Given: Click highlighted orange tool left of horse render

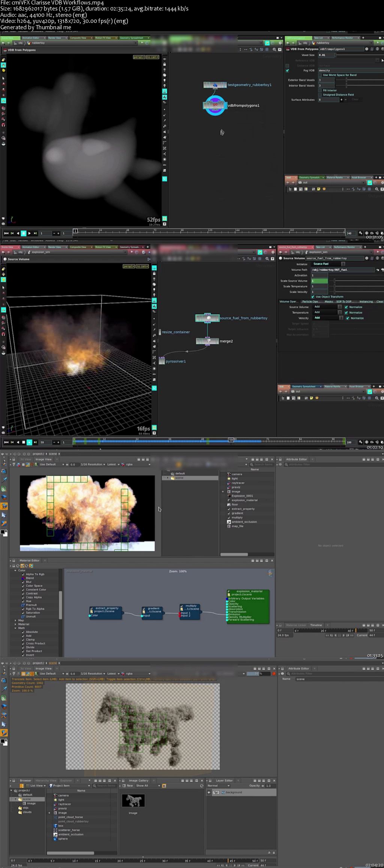Looking at the screenshot, I should click(x=4, y=733).
